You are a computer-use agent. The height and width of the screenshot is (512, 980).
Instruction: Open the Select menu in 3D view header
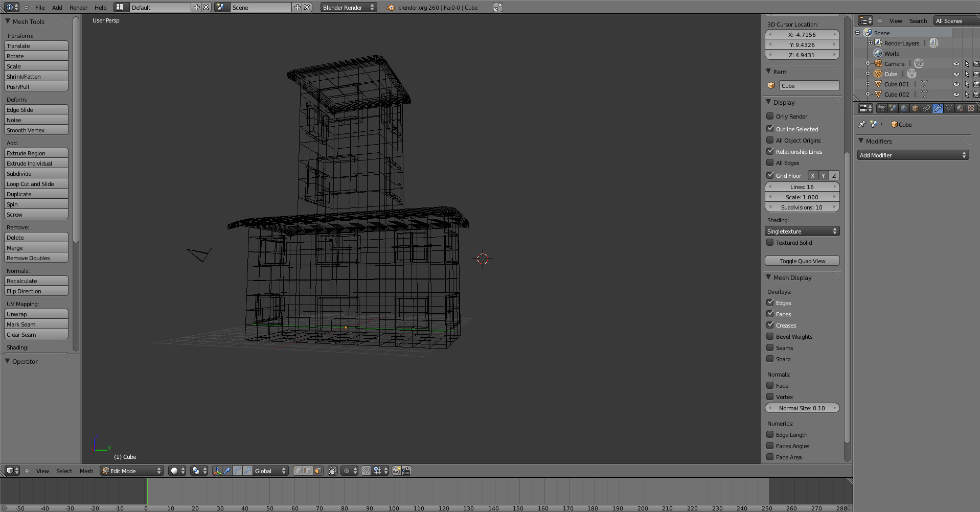64,471
